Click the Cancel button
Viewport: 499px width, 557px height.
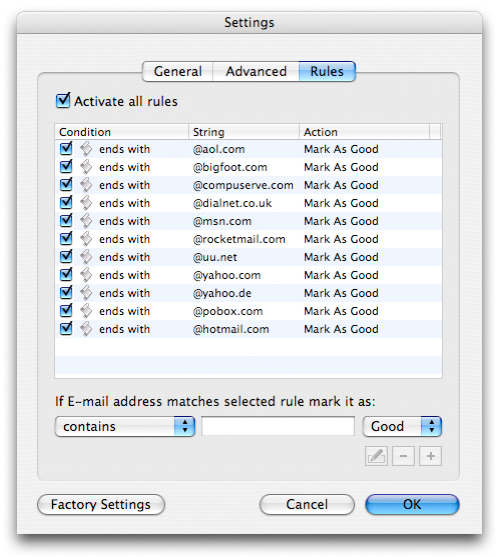click(x=307, y=504)
